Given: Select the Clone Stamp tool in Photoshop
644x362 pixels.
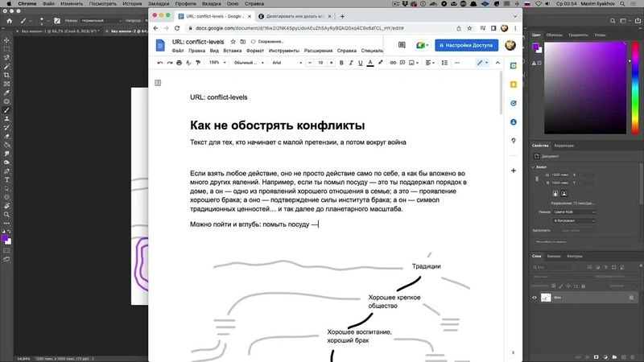Looking at the screenshot, I should click(x=6, y=118).
